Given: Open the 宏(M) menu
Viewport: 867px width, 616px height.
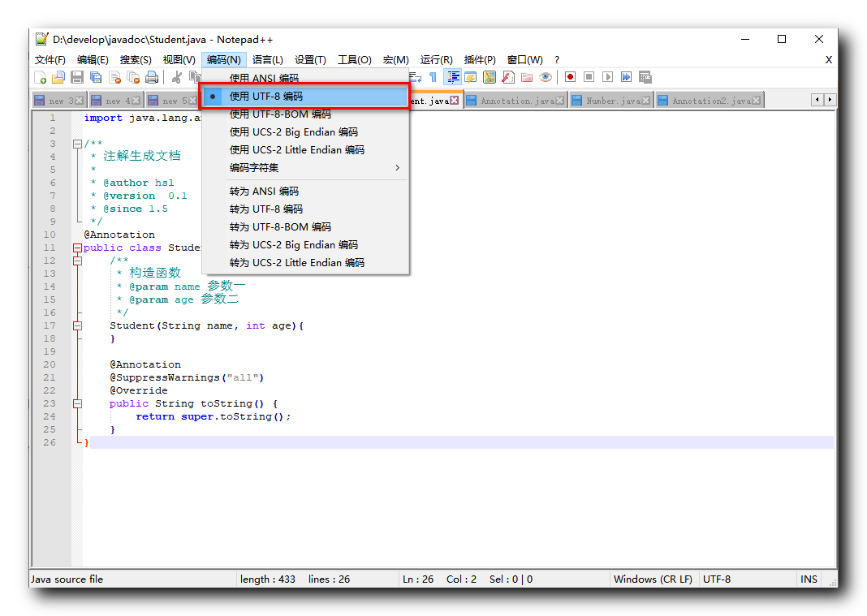Looking at the screenshot, I should 396,60.
